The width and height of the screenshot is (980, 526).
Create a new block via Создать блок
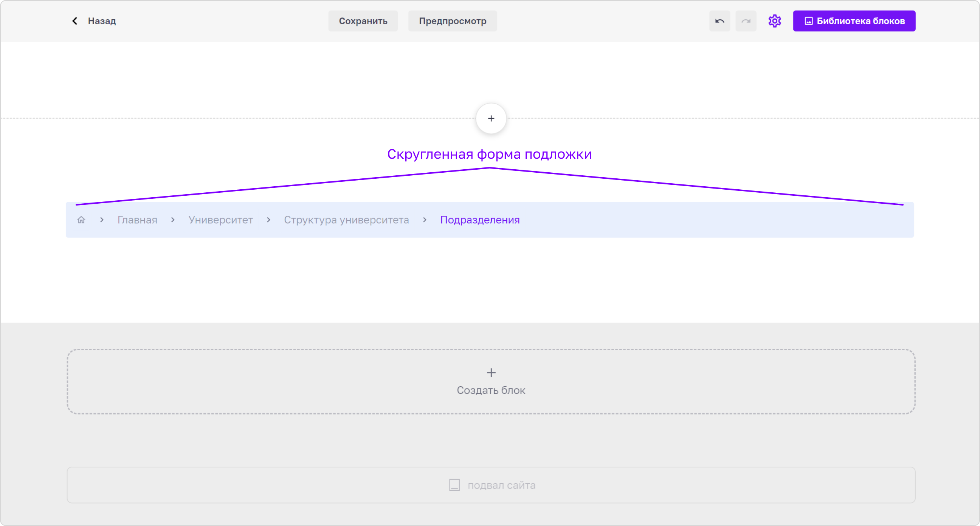[491, 382]
